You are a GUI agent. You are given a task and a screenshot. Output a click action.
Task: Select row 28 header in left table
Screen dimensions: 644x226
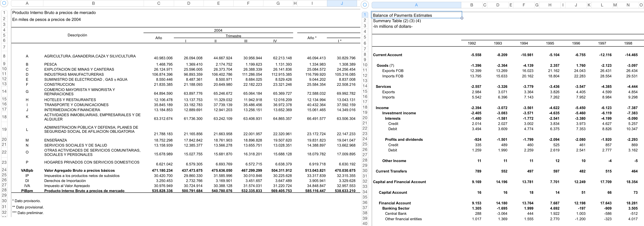coord(4,190)
